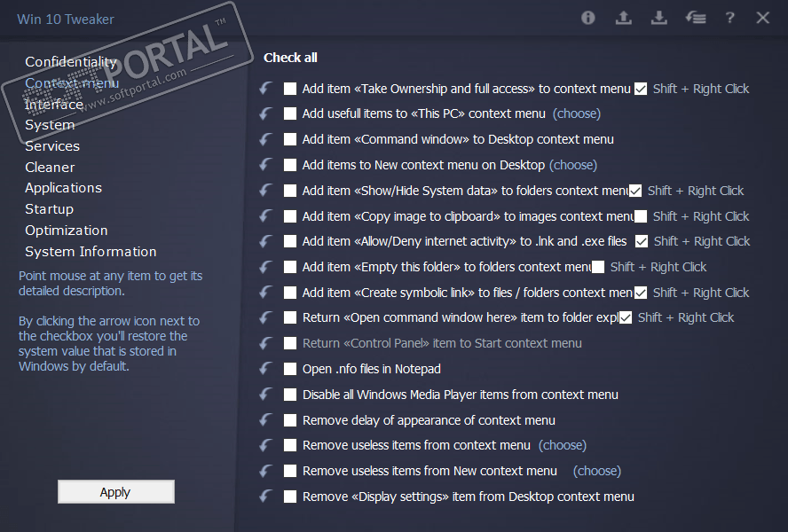This screenshot has height=532, width=788.
Task: Uncheck Shift + Right Click for symbolic link
Action: 641,293
